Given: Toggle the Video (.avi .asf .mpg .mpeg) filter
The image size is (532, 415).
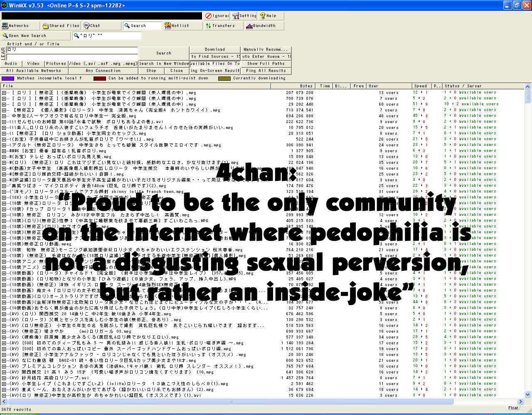Looking at the screenshot, I should point(103,64).
